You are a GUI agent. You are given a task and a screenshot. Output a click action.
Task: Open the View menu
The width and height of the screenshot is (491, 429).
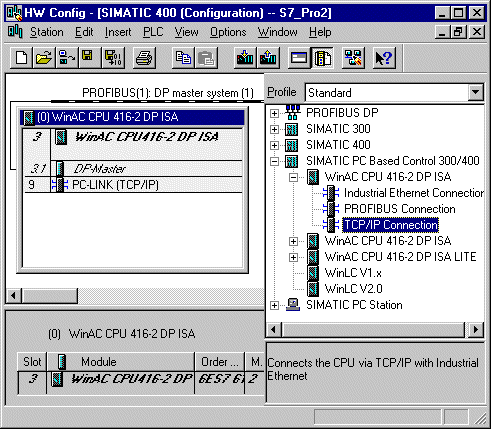(x=186, y=32)
